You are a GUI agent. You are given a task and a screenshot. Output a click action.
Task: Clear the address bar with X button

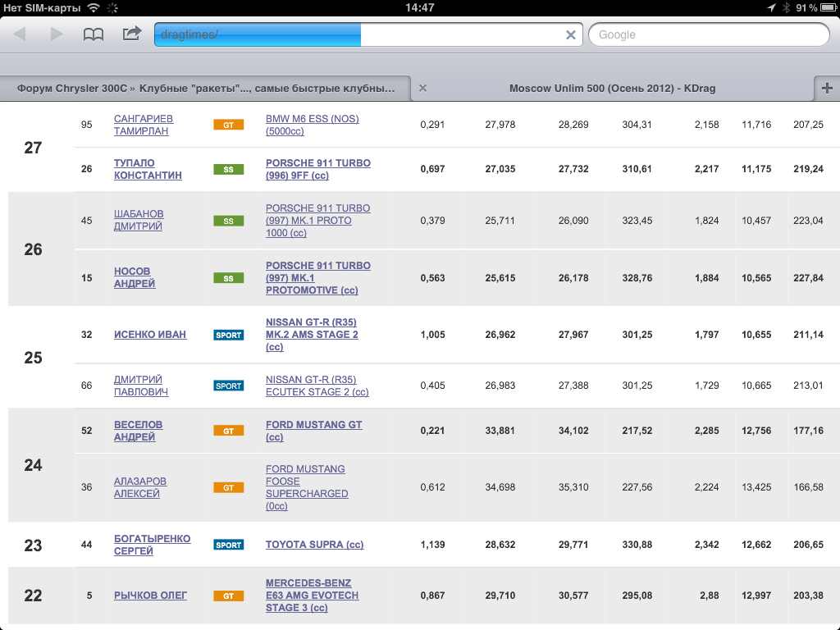571,34
